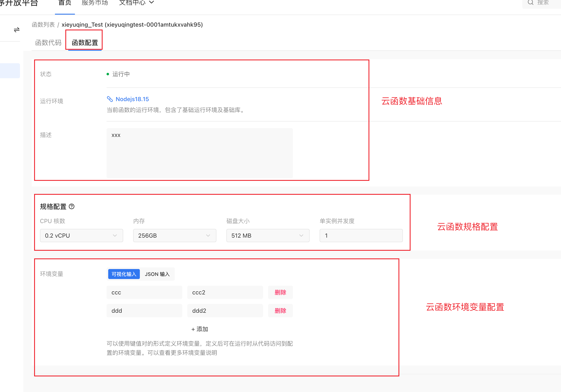Screen dimensions: 561x392
Task: Open the 内存 256GB dropdown
Action: (174, 235)
